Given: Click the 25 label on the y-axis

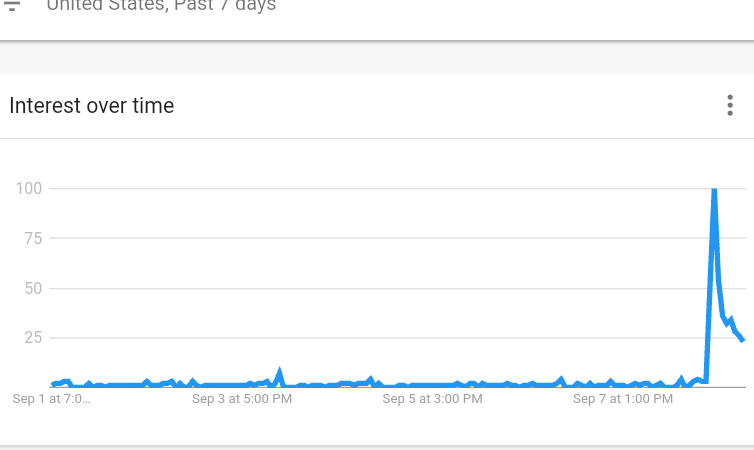Looking at the screenshot, I should coord(33,338).
